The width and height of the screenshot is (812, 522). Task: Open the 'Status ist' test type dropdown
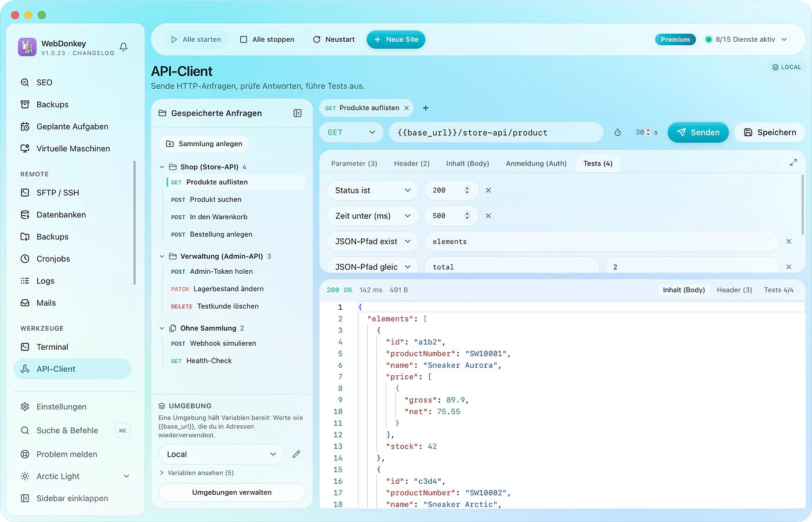373,190
